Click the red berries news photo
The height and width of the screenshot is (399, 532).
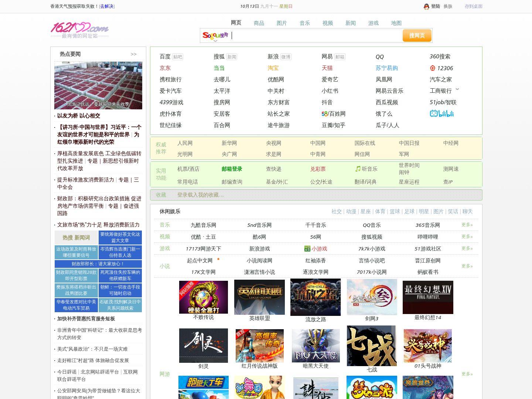pos(98,85)
